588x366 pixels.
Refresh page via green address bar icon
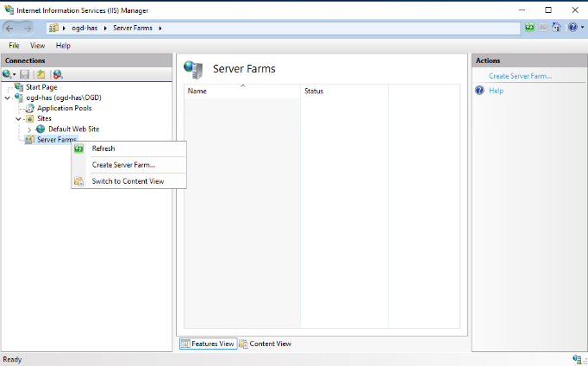coord(529,28)
